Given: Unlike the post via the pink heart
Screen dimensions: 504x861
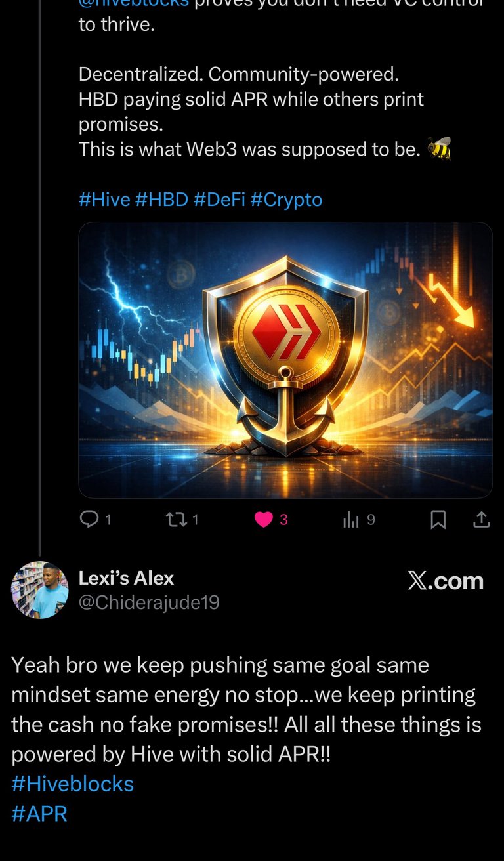Looking at the screenshot, I should (264, 520).
